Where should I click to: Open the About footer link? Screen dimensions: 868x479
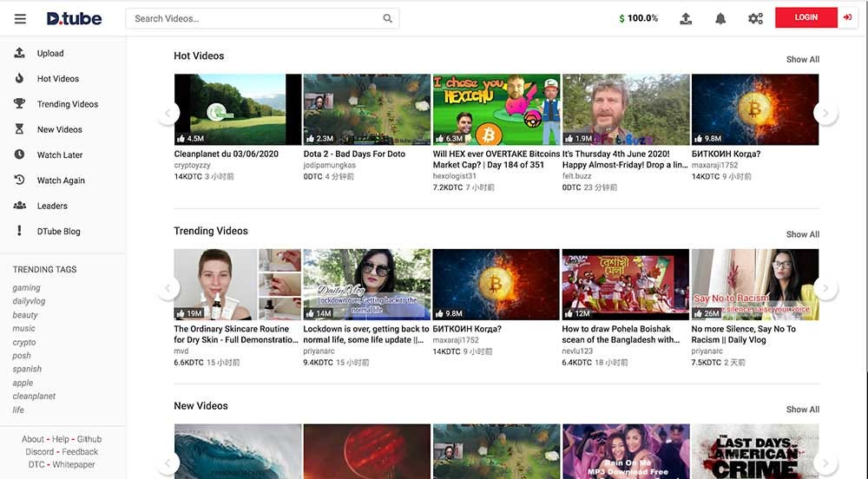[33, 438]
